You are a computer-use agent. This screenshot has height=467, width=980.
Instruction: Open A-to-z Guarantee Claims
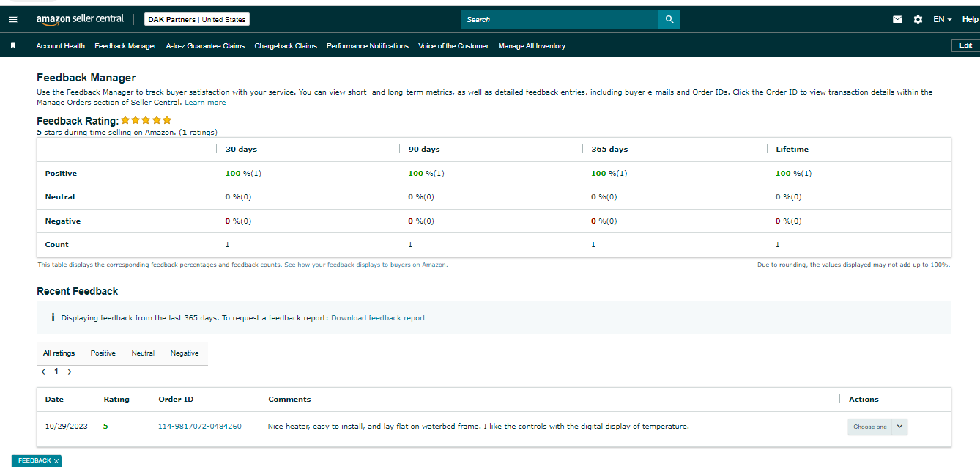[x=205, y=45]
